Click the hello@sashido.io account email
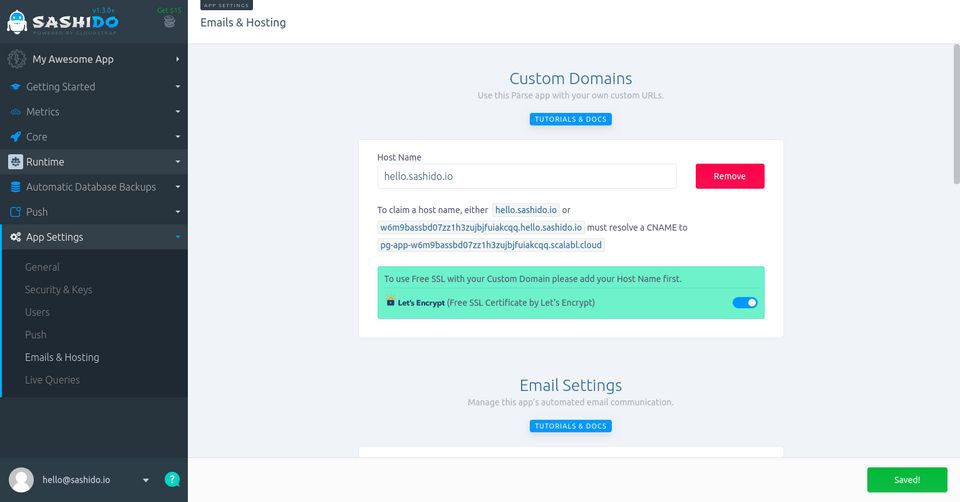 point(76,480)
